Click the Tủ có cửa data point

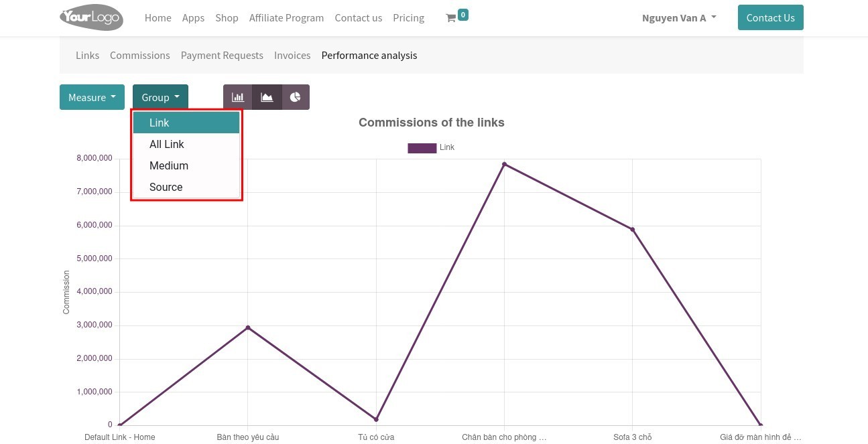coord(376,419)
